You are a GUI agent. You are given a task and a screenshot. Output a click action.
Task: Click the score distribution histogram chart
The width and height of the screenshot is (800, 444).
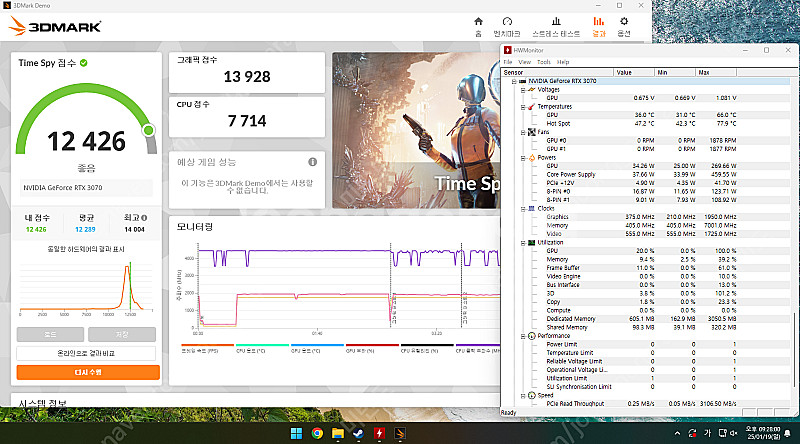pyautogui.click(x=86, y=286)
